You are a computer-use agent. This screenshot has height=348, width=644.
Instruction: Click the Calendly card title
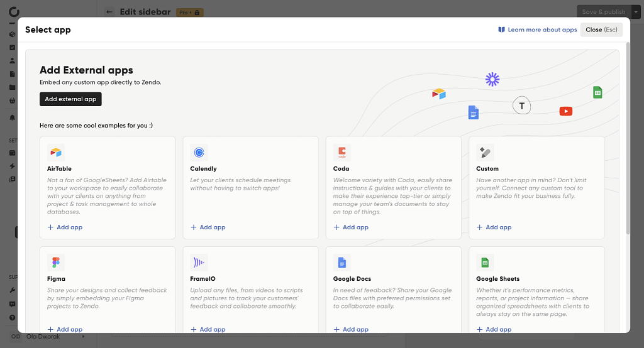[203, 169]
